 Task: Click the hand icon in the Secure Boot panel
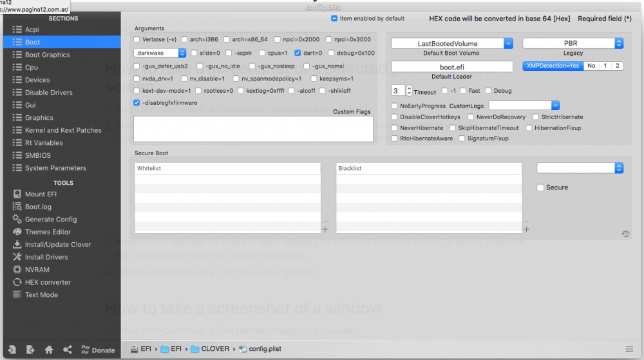(625, 234)
